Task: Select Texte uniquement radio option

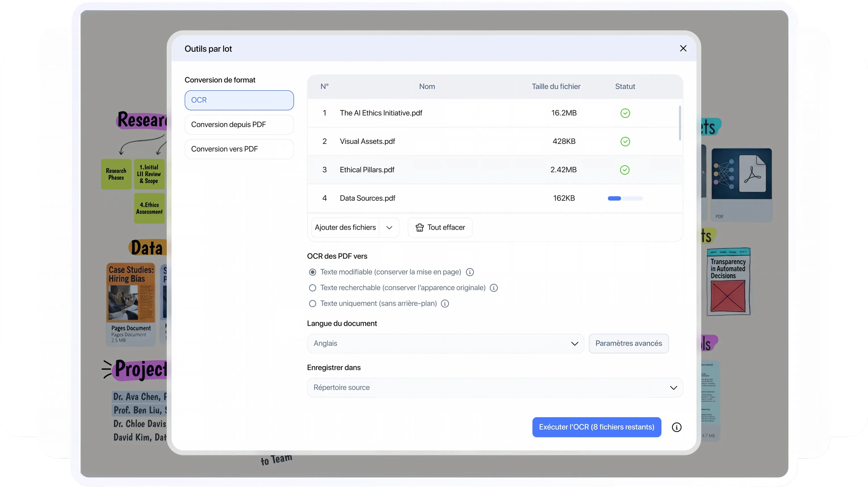Action: (x=312, y=304)
